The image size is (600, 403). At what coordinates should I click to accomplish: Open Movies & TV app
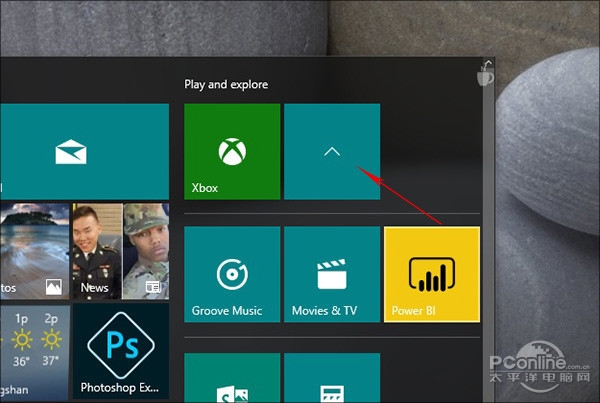[x=332, y=274]
